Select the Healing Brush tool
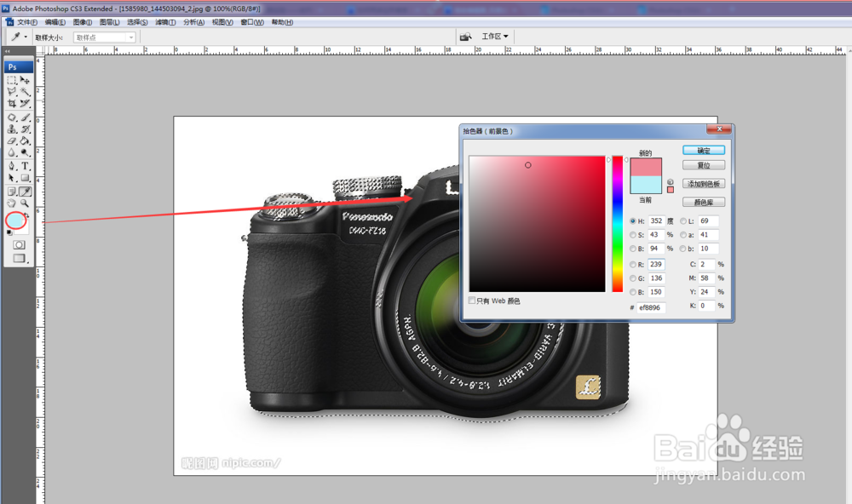This screenshot has width=852, height=504. [12, 117]
